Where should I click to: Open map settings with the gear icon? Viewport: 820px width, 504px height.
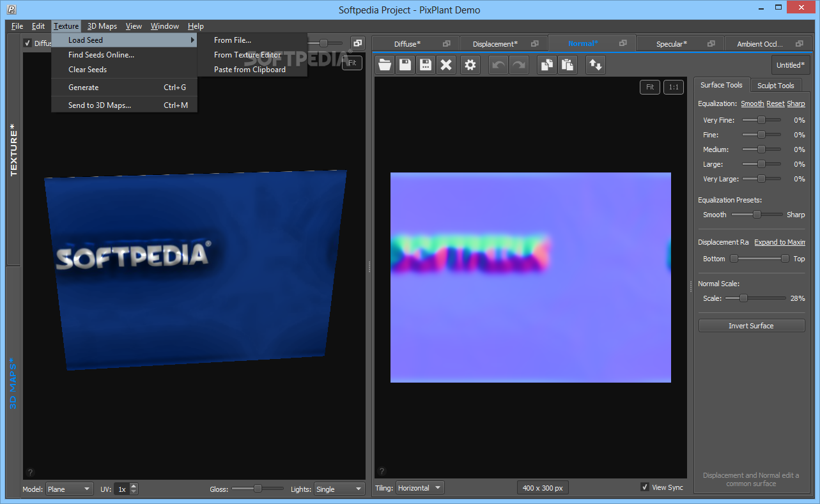click(x=470, y=65)
